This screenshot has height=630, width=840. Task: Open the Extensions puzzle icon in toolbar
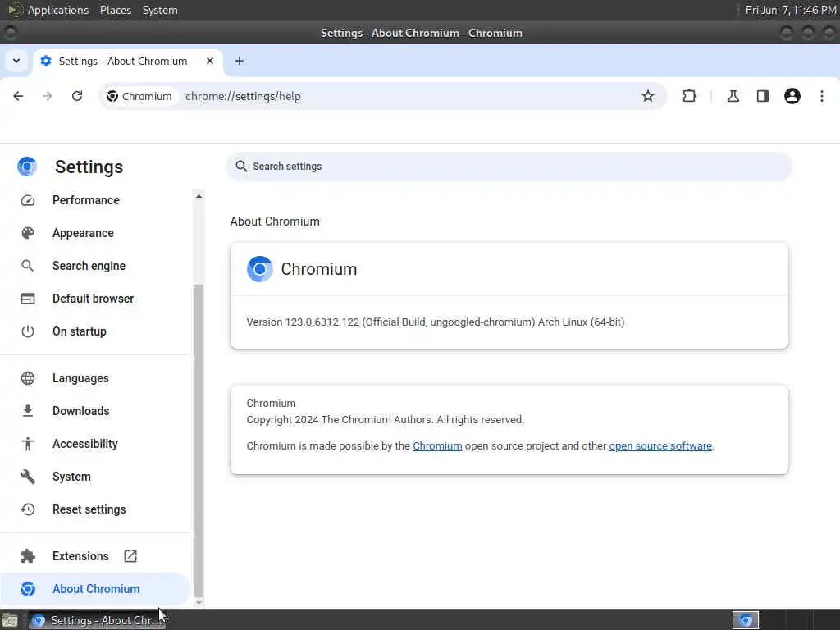(689, 96)
